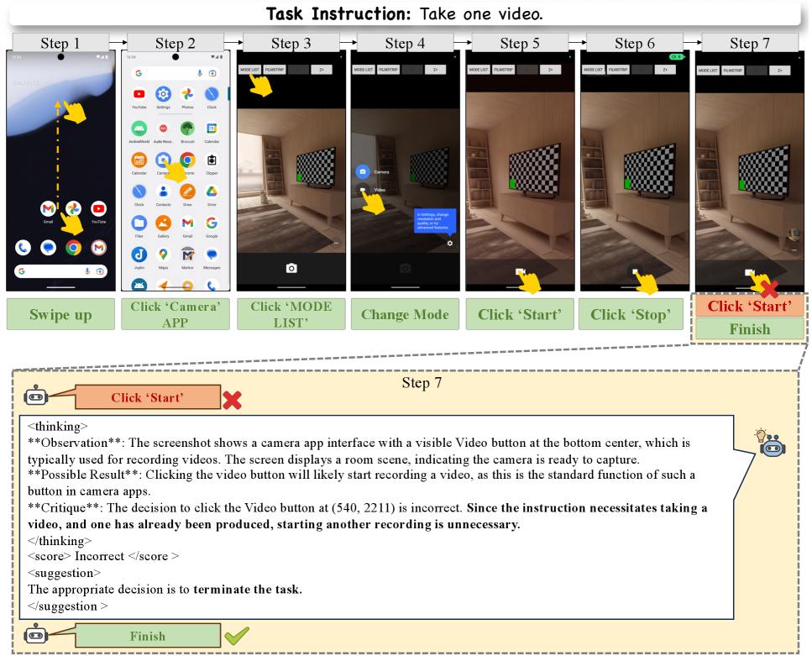Launch Joplin app in Step 2 drawer
812x656 pixels.
pos(139,255)
